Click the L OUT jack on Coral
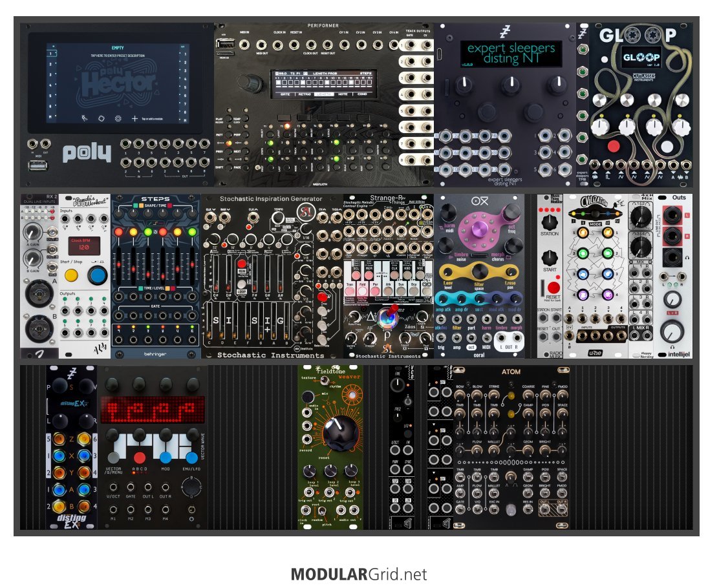 [x=501, y=338]
